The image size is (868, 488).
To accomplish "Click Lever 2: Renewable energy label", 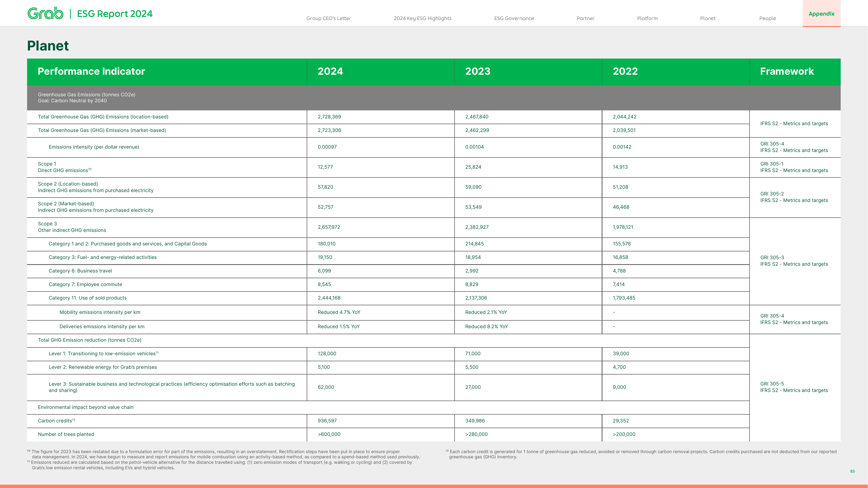I will click(x=103, y=367).
